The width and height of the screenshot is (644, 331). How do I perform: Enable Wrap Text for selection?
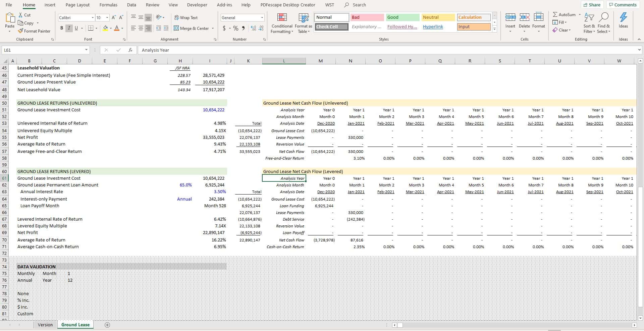pos(186,17)
